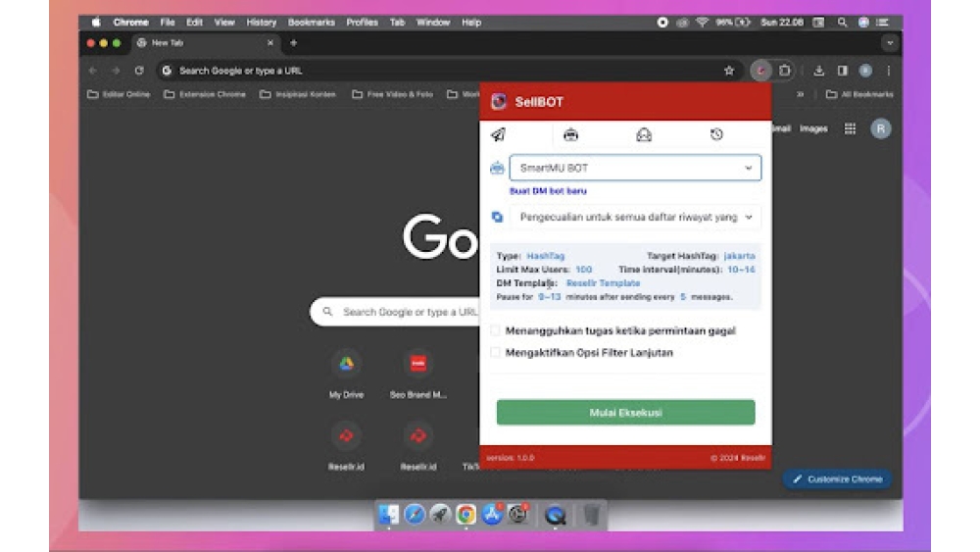Open macOS Spotlight search icon

click(842, 22)
